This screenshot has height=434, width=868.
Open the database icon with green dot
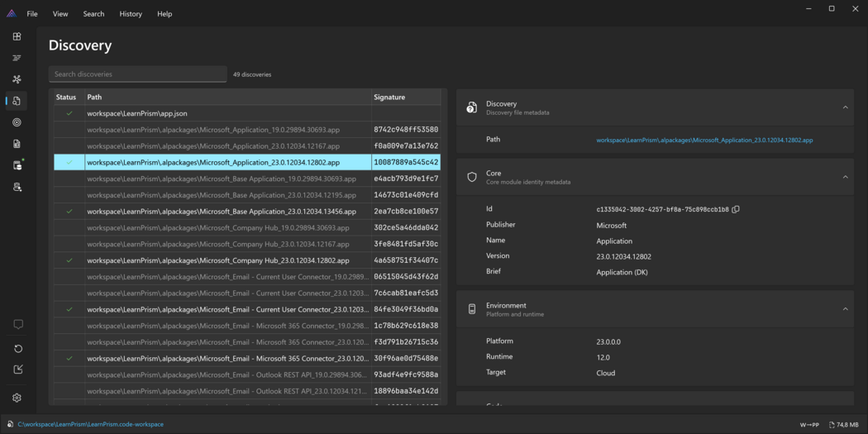coord(17,165)
